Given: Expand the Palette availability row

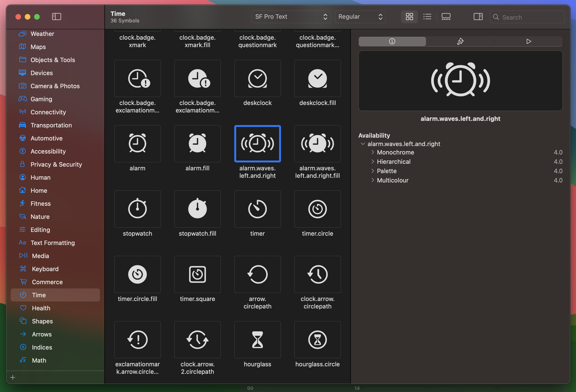Looking at the screenshot, I should click(x=373, y=171).
